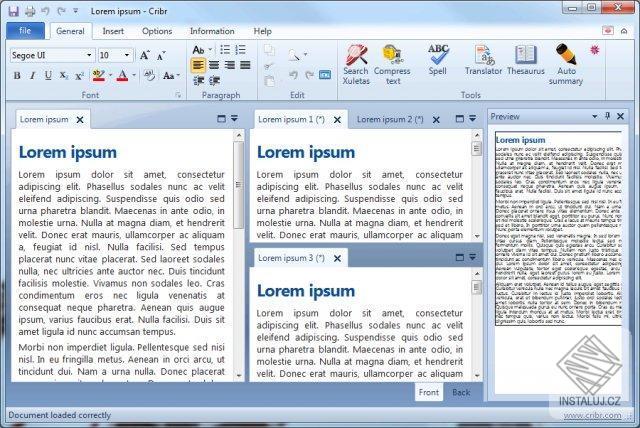Click the Print icon in the title bar

coord(30,11)
